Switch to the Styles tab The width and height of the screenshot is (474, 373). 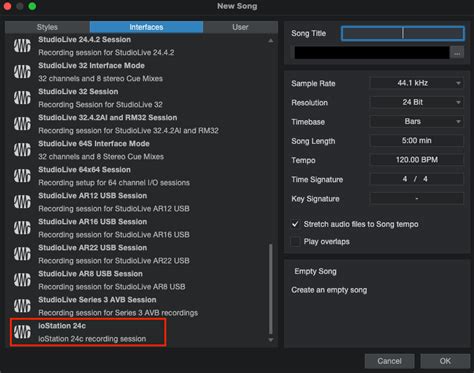(47, 27)
